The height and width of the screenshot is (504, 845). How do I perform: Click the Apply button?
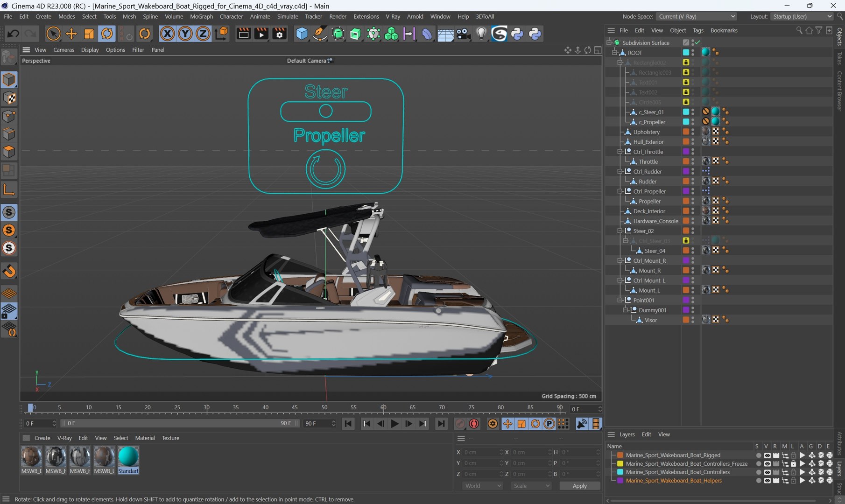point(579,486)
